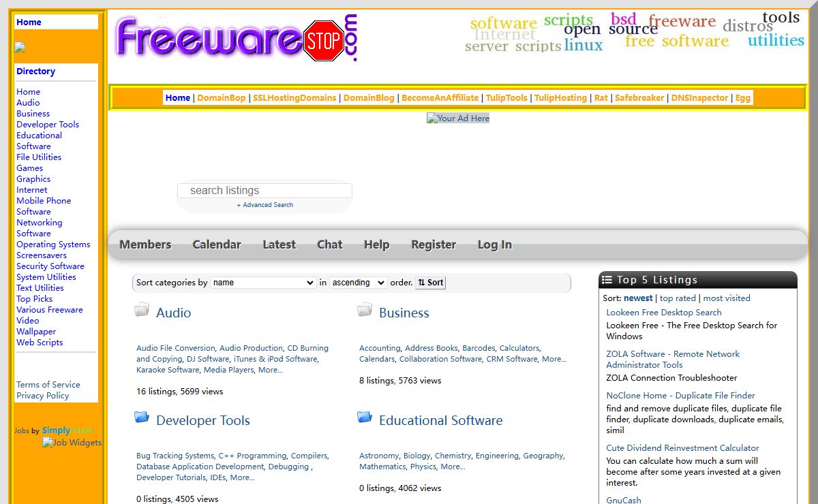Open the Audio category heading
Screen dimensions: 818x504
pos(173,313)
